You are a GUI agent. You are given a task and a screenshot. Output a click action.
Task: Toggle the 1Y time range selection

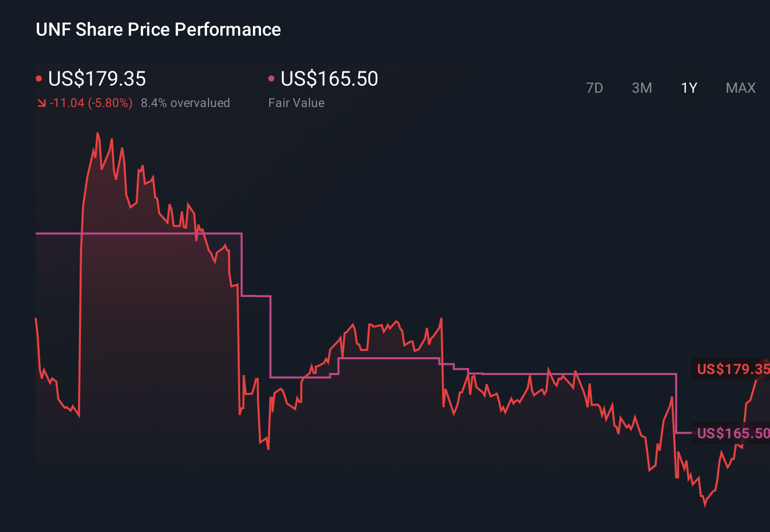pos(688,88)
